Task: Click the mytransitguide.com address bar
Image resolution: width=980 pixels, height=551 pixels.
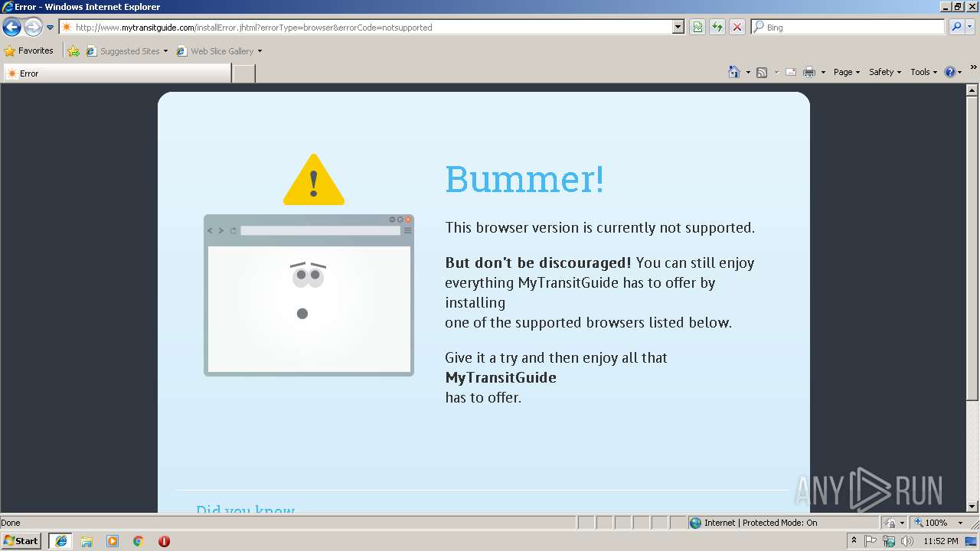Action: tap(366, 28)
